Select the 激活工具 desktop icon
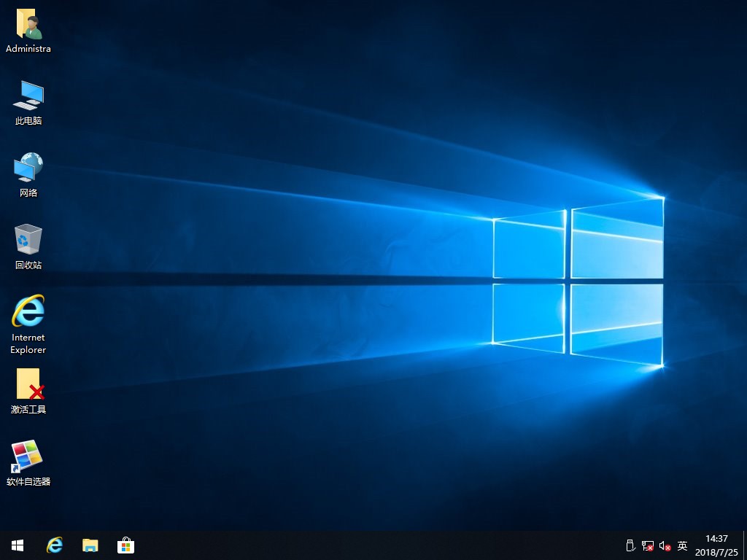This screenshot has height=560, width=747. (28, 391)
